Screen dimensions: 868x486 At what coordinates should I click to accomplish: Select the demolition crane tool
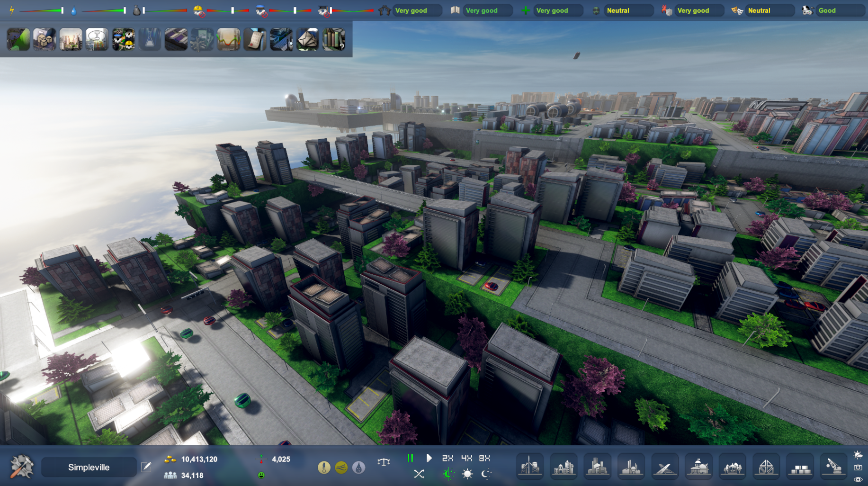(833, 466)
